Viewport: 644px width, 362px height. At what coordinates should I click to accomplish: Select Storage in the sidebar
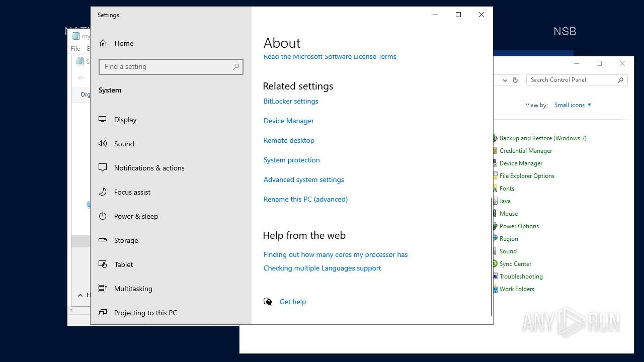(171, 240)
